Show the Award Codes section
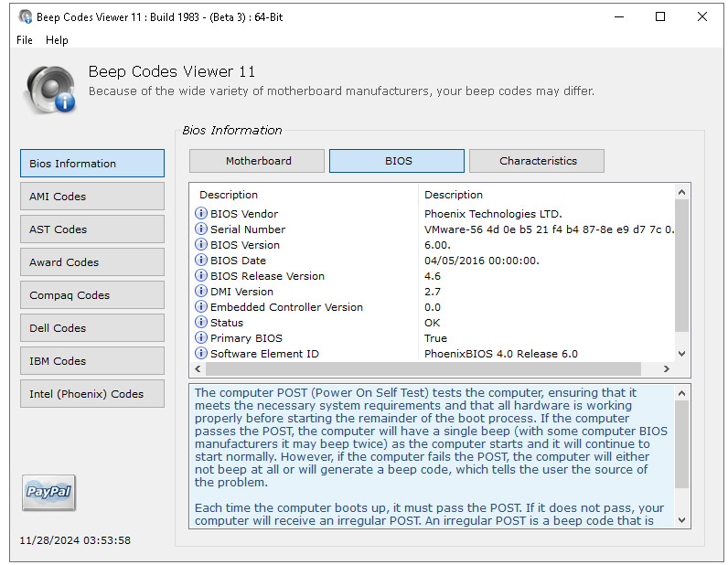Viewport: 728px width, 565px height. (x=92, y=261)
